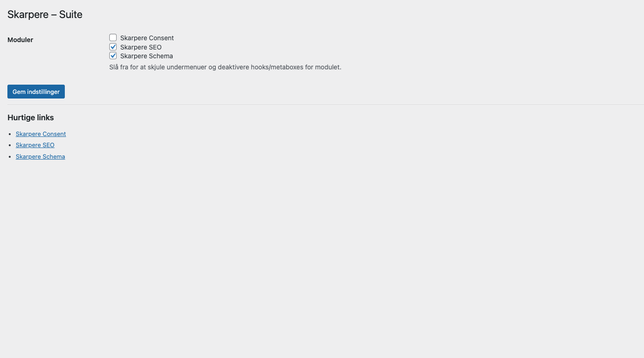The image size is (644, 358).
Task: Click the Skarpere Consent checkbox label text
Action: coord(147,38)
